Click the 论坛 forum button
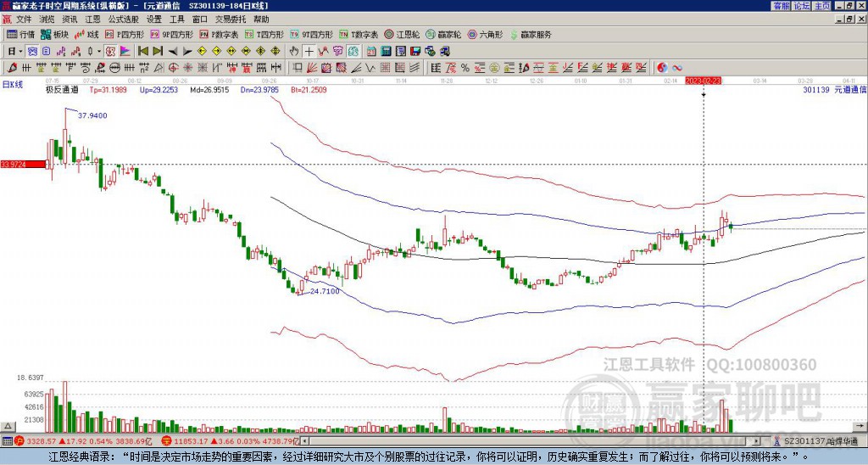868x465 pixels. (x=801, y=6)
